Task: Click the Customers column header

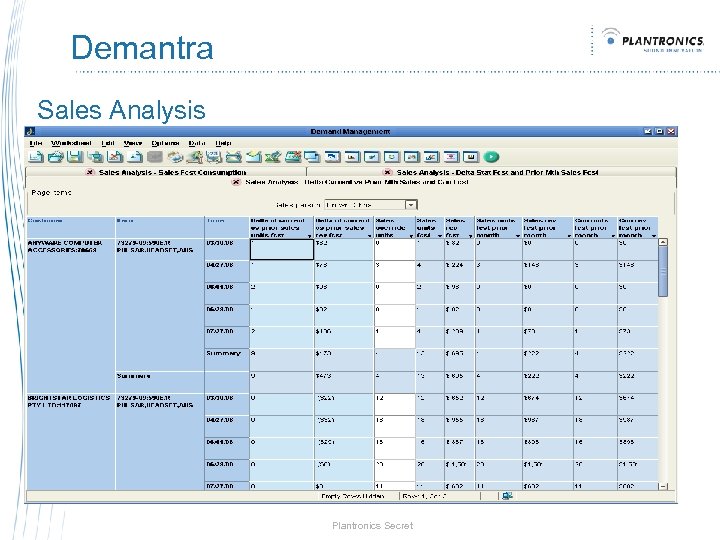Action: [x=71, y=227]
